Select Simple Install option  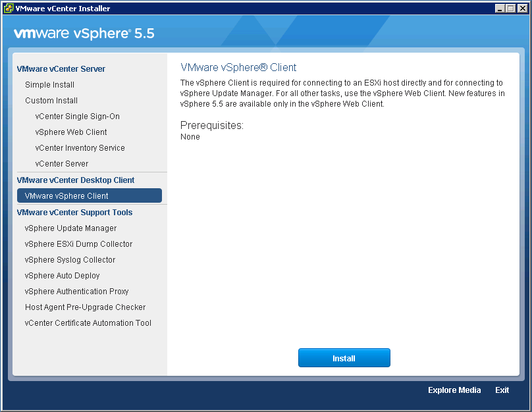click(x=49, y=85)
